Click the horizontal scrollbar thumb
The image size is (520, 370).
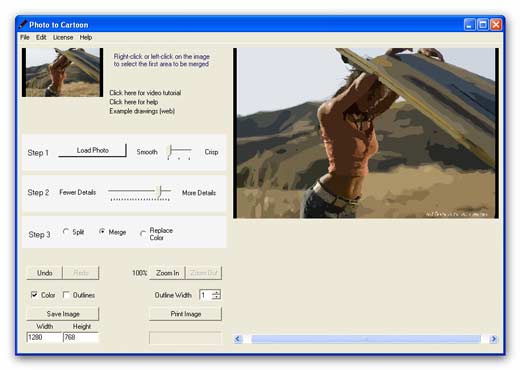click(x=366, y=339)
